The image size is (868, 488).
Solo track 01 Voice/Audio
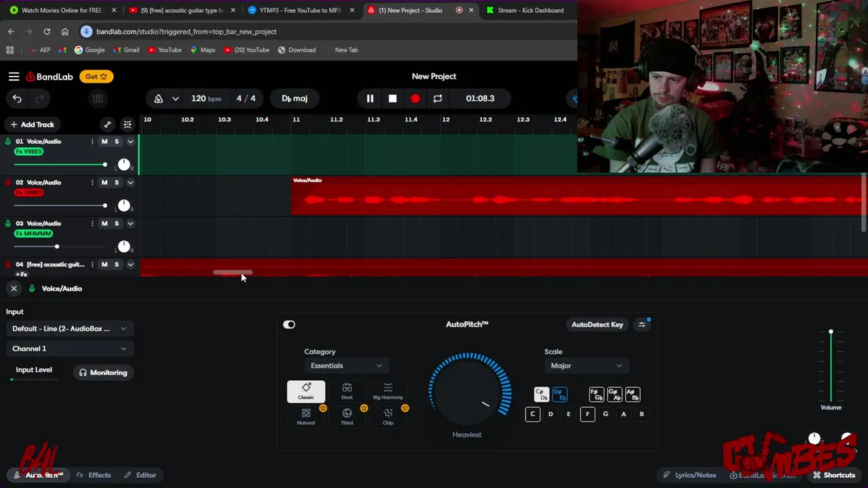pyautogui.click(x=117, y=142)
